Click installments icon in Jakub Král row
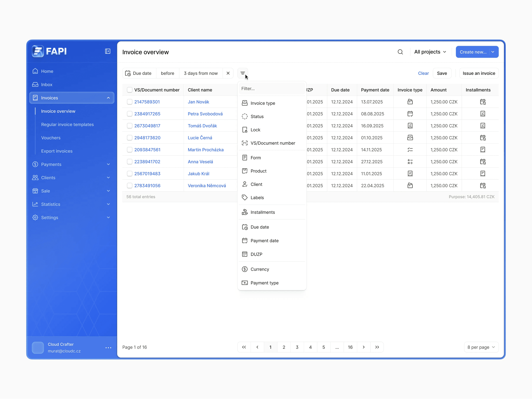Viewport: 532px width, 399px height. [x=483, y=174]
